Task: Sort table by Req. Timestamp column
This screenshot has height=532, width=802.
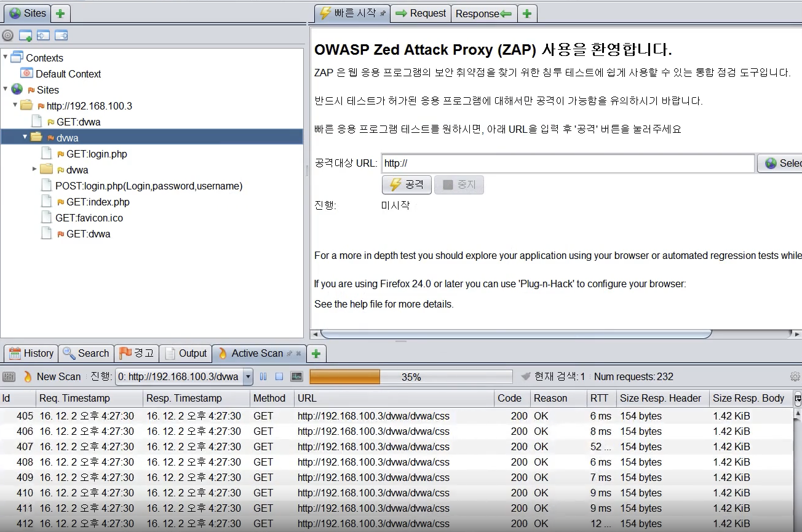Action: (89, 398)
